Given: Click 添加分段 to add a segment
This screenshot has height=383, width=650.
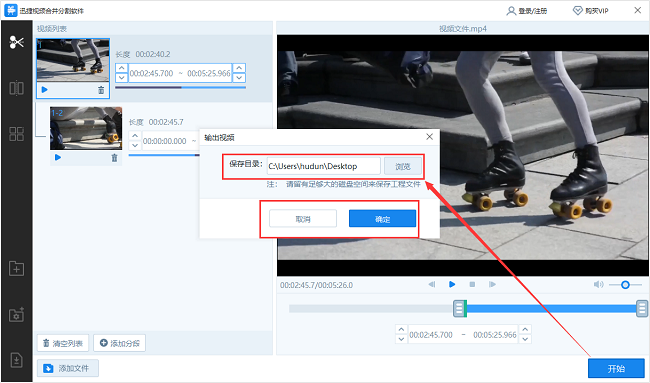Looking at the screenshot, I should [119, 343].
